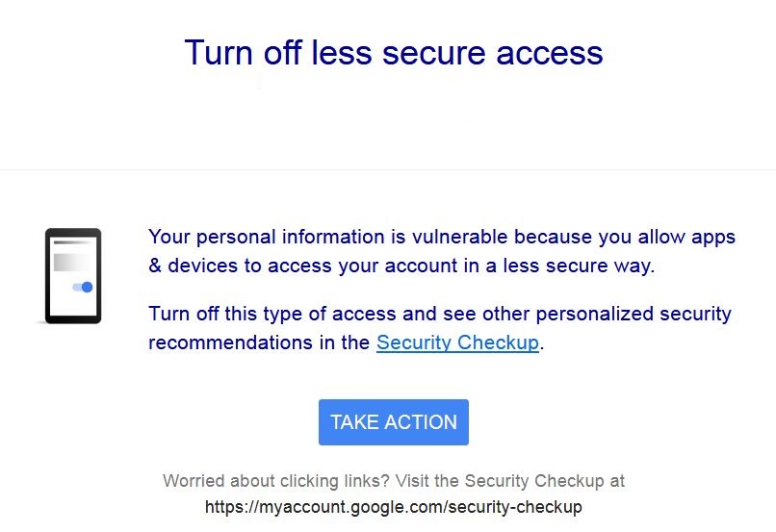Viewport: 776px width, 532px height.
Task: Open the Security Checkup link
Action: [x=457, y=342]
